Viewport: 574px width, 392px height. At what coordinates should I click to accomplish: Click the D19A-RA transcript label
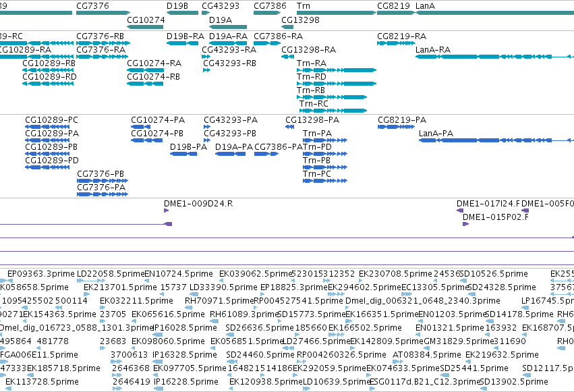coord(228,36)
